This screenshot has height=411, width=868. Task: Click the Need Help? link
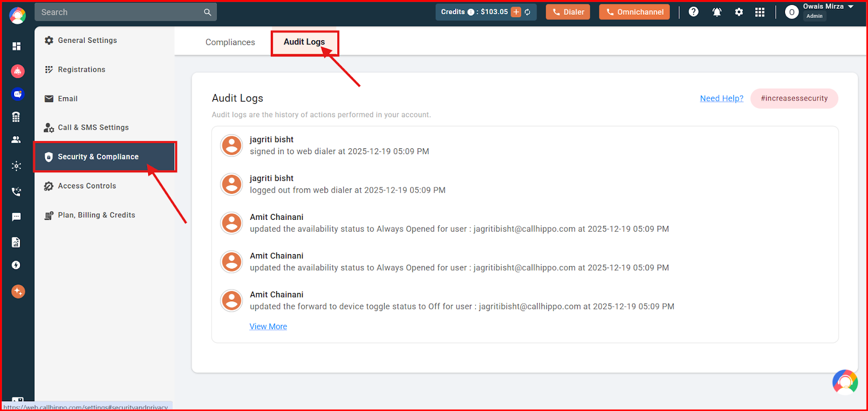point(722,98)
